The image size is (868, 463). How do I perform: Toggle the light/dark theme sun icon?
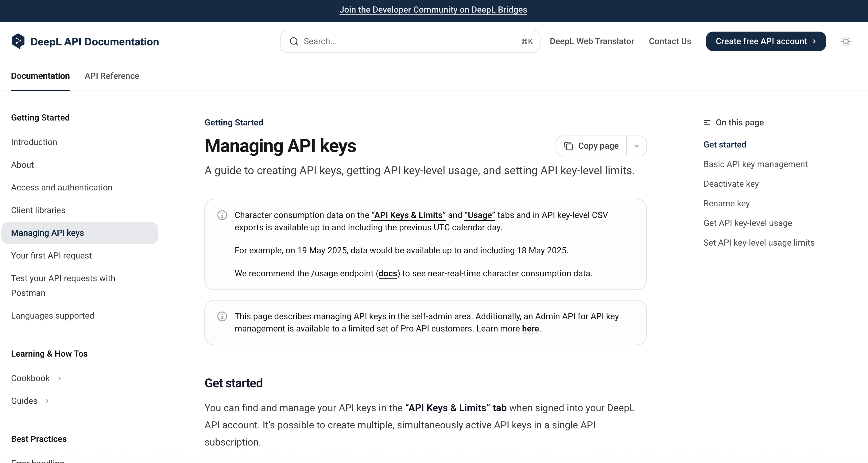[846, 41]
